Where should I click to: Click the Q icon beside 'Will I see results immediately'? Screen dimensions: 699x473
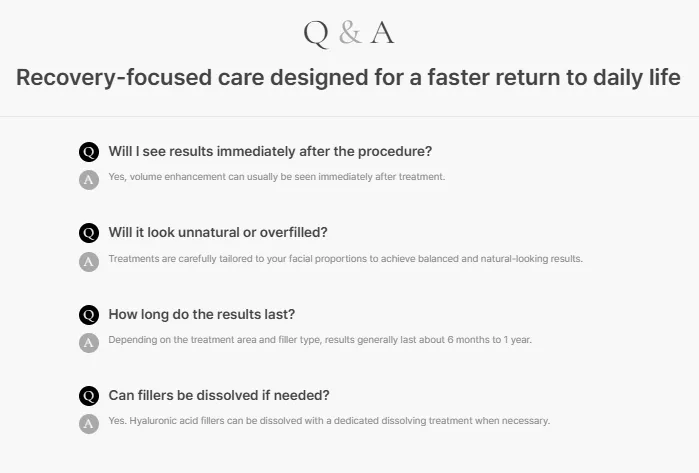click(x=89, y=152)
